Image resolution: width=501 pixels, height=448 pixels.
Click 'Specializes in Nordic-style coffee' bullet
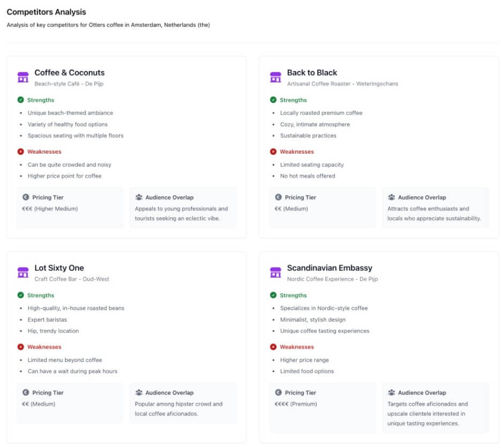324,308
